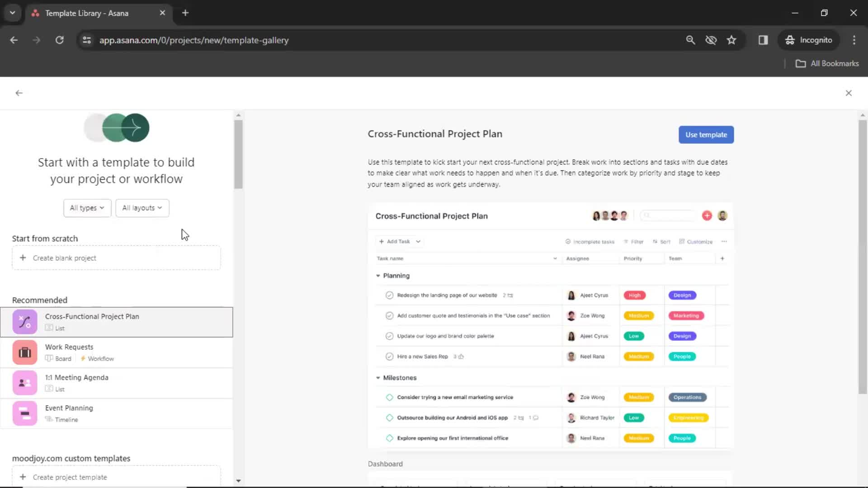Mark Hire a new Sales Rep complete
This screenshot has height=488, width=868.
[389, 357]
